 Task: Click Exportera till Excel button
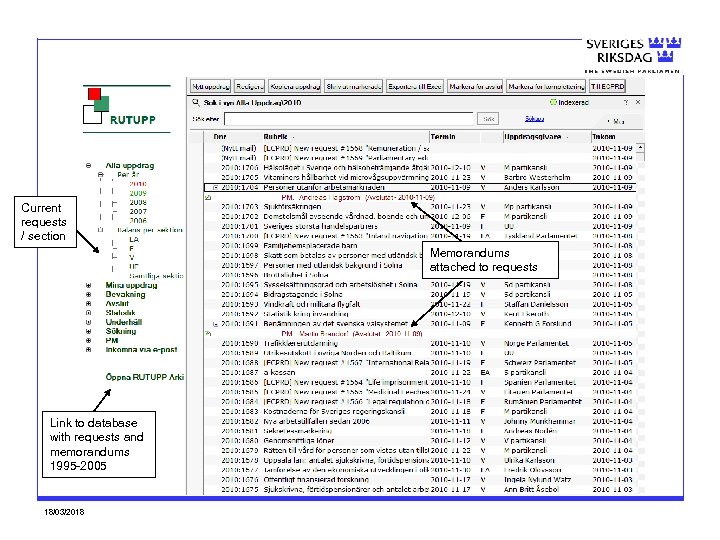click(415, 86)
